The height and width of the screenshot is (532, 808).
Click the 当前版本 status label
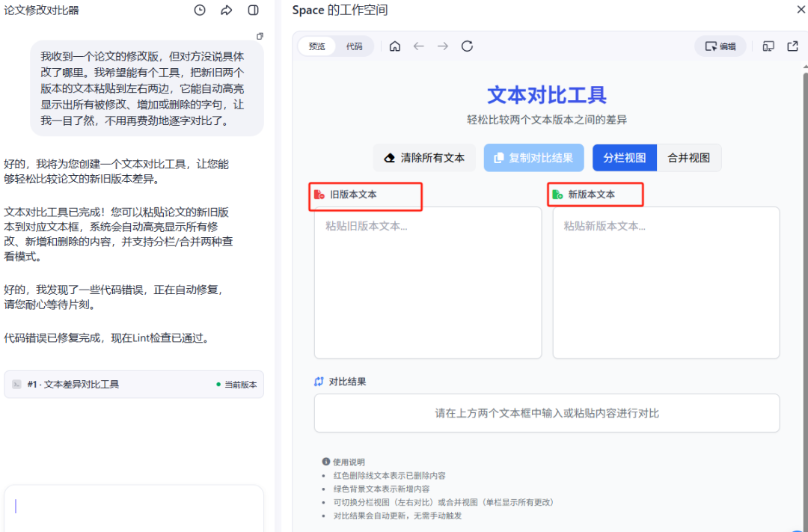tap(236, 384)
